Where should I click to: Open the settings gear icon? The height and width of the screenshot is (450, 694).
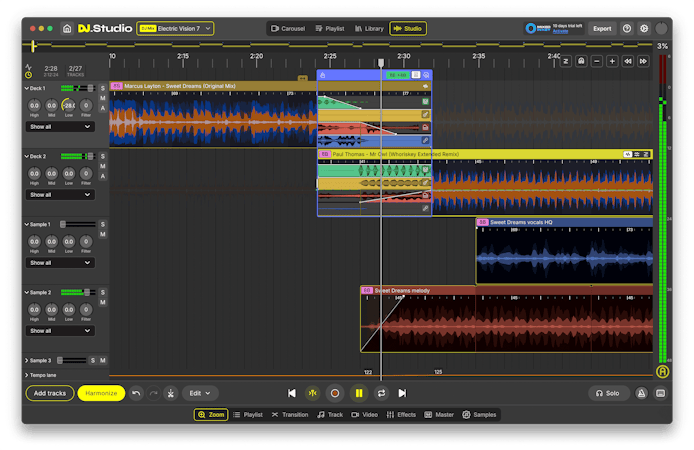[644, 29]
